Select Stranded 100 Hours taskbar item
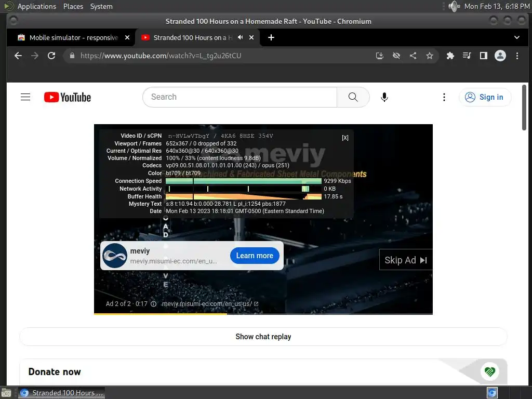532x399 pixels. pos(62,393)
